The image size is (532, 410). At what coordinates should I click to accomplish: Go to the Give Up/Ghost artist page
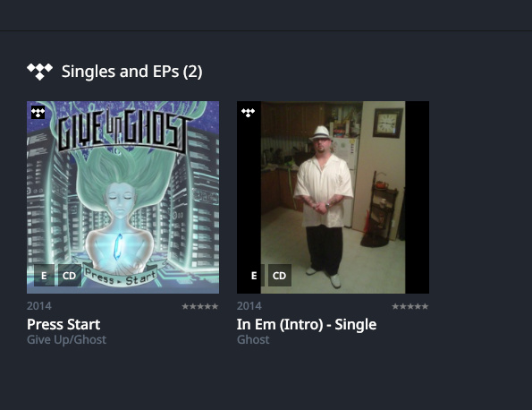[66, 339]
